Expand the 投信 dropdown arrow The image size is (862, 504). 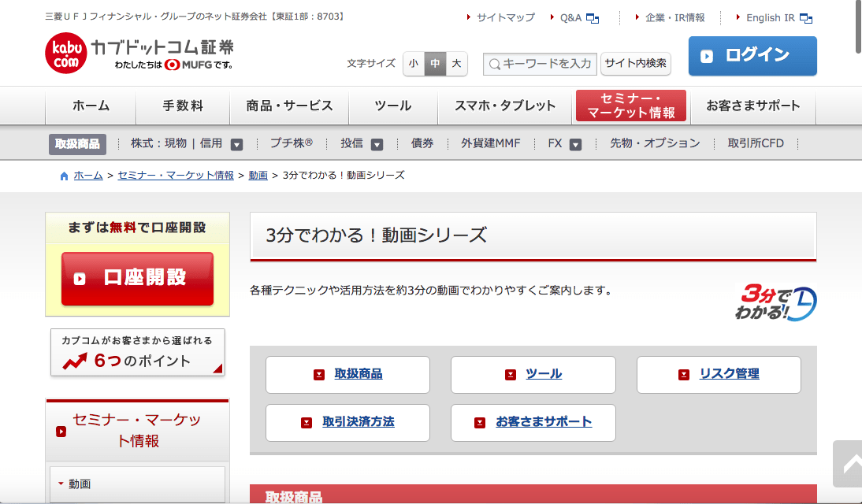pos(377,144)
